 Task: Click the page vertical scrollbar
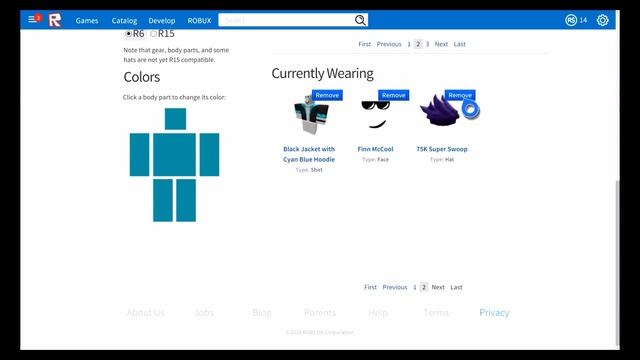coord(617,263)
